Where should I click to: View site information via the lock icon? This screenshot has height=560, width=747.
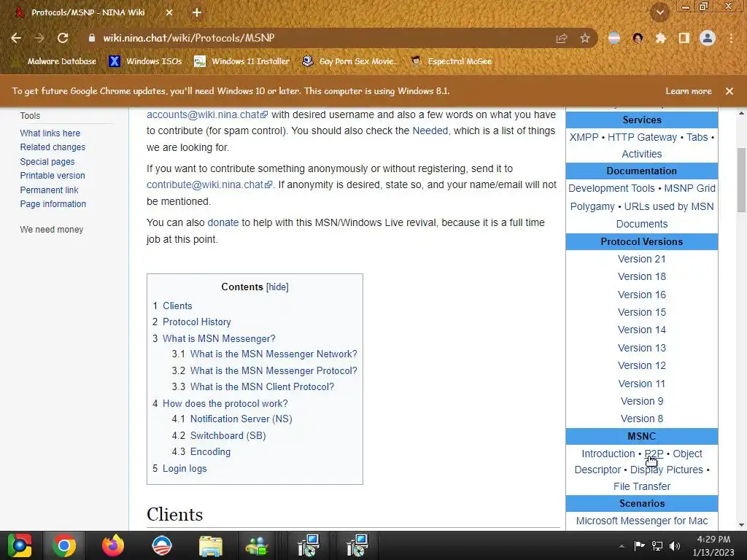click(x=91, y=38)
